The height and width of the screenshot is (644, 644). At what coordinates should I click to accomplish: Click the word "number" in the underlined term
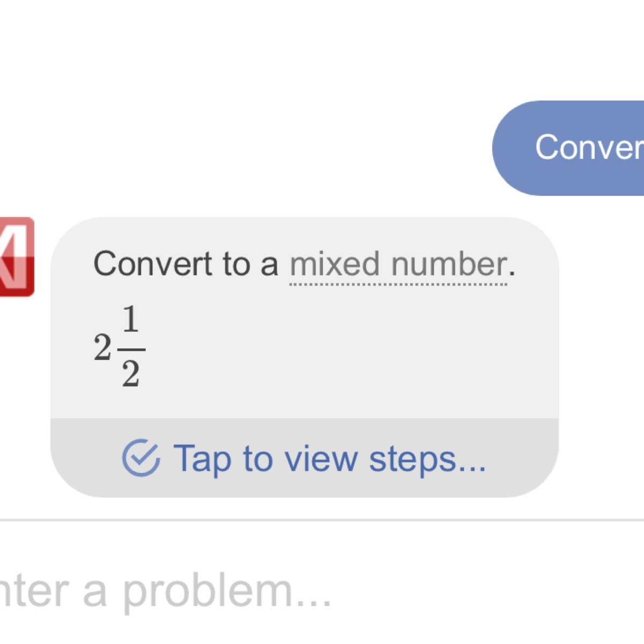tap(449, 264)
